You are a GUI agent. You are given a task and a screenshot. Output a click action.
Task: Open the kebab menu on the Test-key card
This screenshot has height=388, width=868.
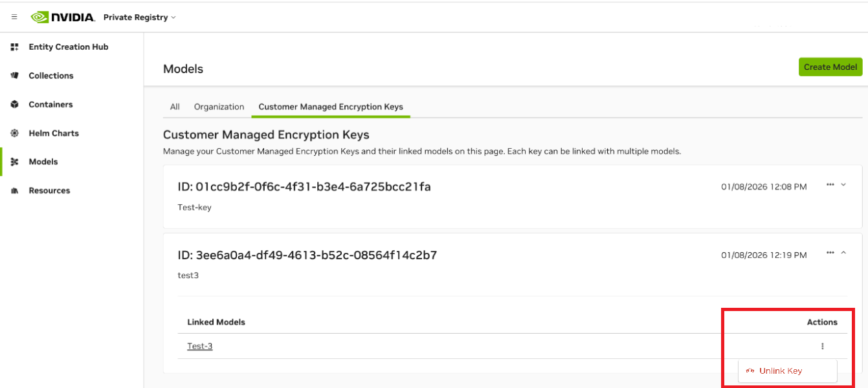[830, 184]
